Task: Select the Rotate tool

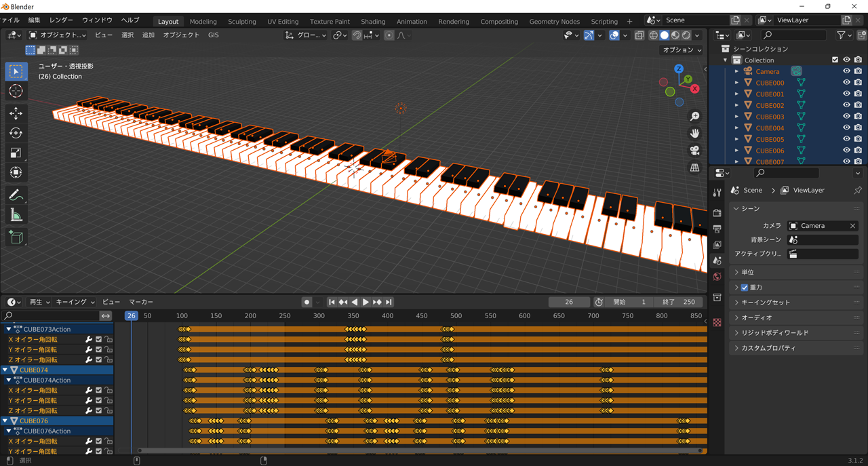Action: [16, 133]
